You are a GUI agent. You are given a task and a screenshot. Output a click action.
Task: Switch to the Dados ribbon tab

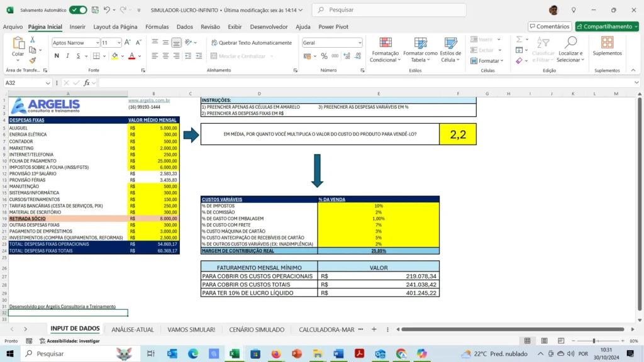click(184, 26)
